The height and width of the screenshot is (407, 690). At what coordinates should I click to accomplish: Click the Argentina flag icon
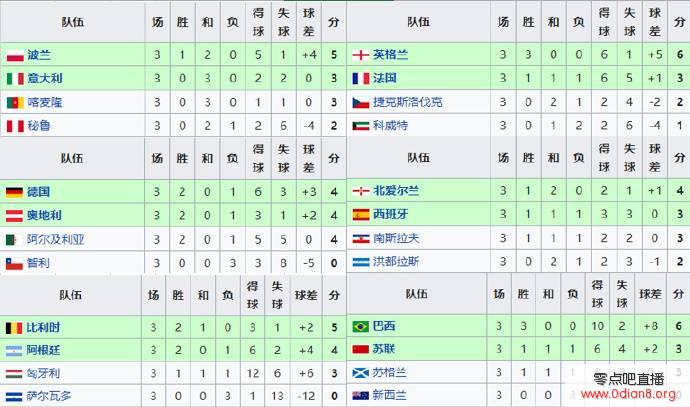click(x=14, y=351)
